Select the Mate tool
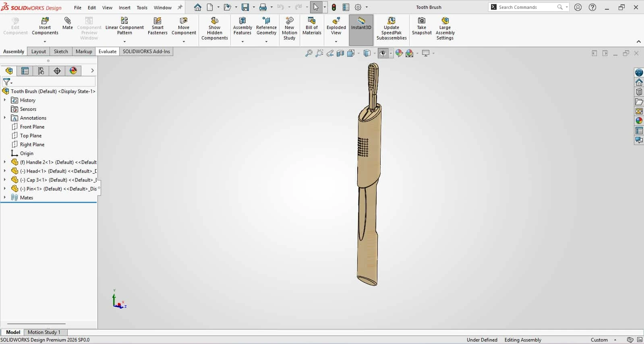This screenshot has height=344, width=644. click(x=68, y=23)
